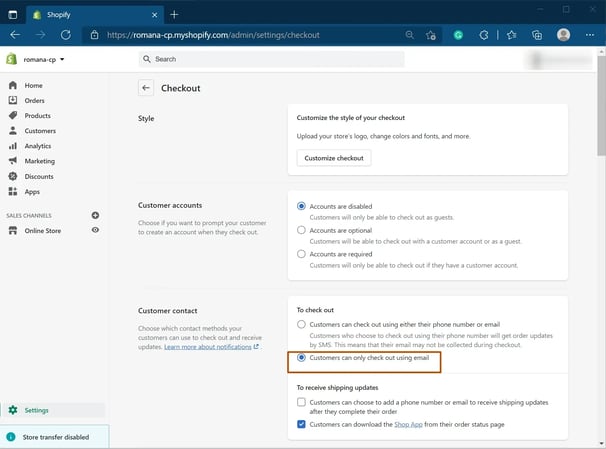Image resolution: width=606 pixels, height=449 pixels.
Task: Click Store transfer disabled info icon
Action: [11, 437]
